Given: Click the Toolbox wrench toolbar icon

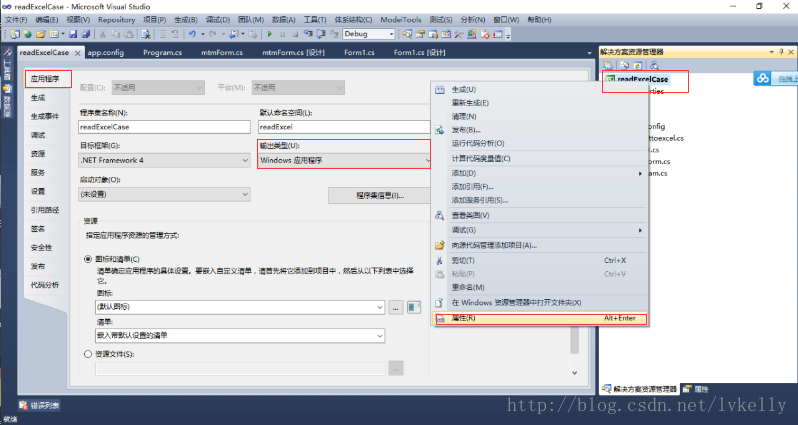Looking at the screenshot, I should [459, 34].
